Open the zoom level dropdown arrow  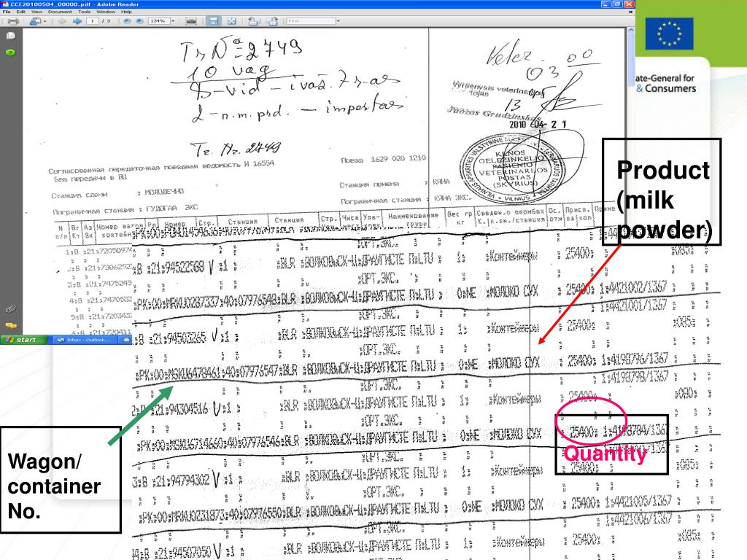coord(173,21)
